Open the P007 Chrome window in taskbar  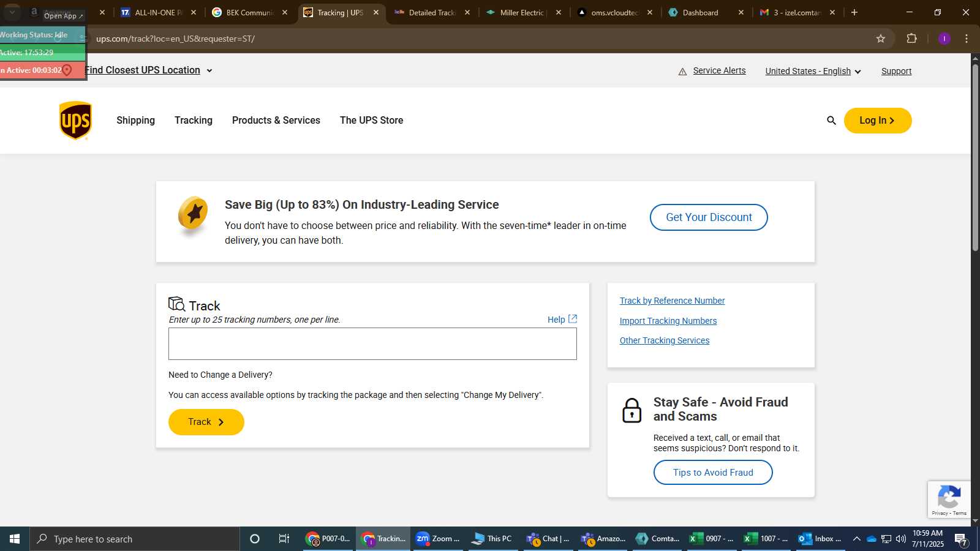328,539
